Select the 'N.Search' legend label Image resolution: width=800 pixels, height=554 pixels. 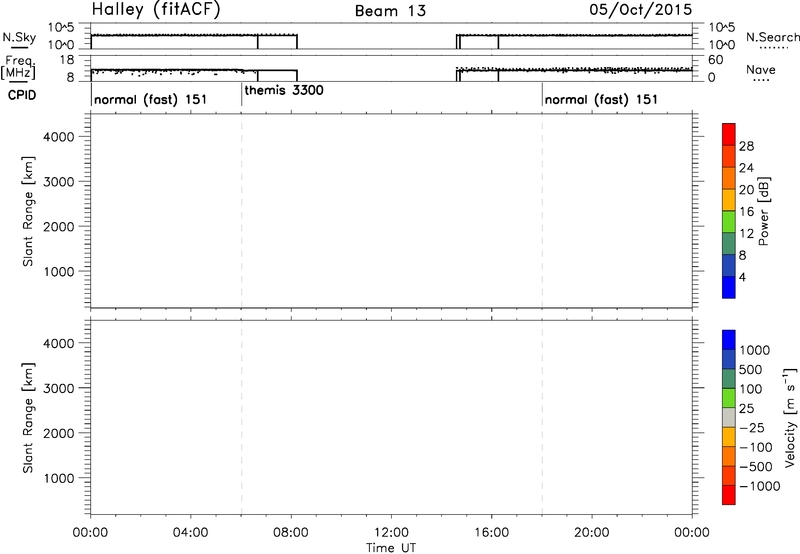[773, 37]
